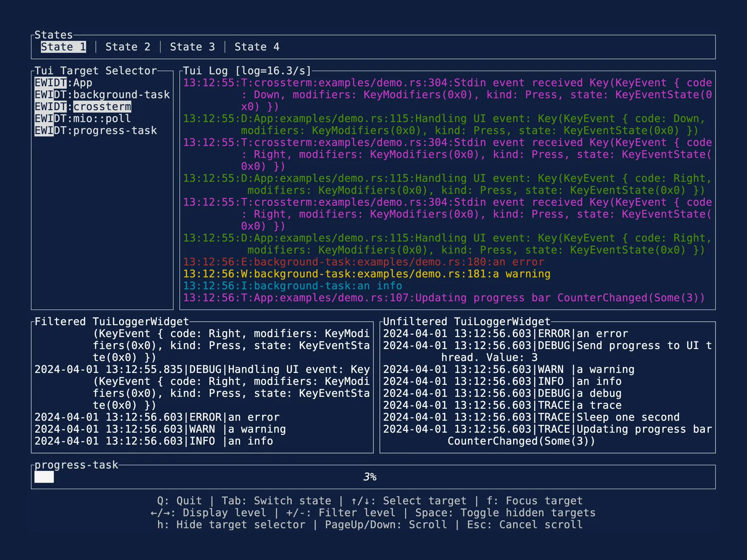This screenshot has width=747, height=560.
Task: Choose the background-task target
Action: pyautogui.click(x=121, y=95)
